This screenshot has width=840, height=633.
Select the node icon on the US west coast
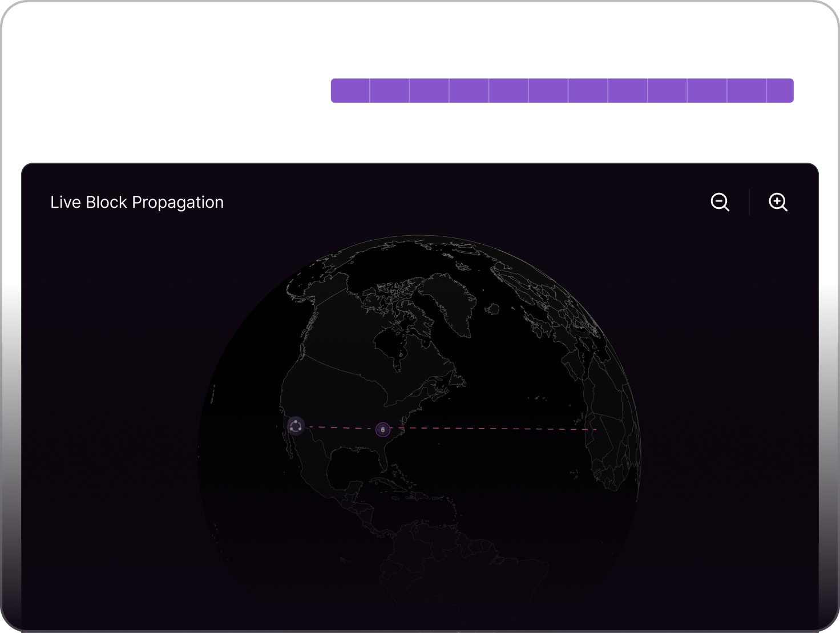296,426
